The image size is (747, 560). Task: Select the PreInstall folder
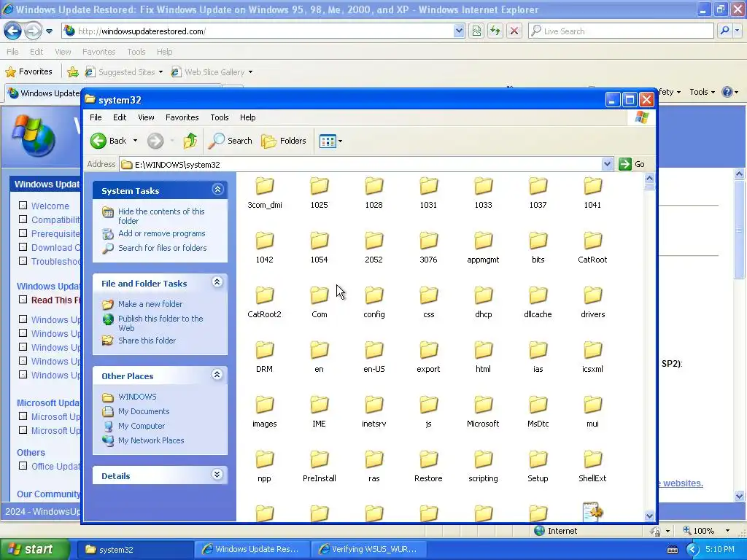[x=320, y=467]
